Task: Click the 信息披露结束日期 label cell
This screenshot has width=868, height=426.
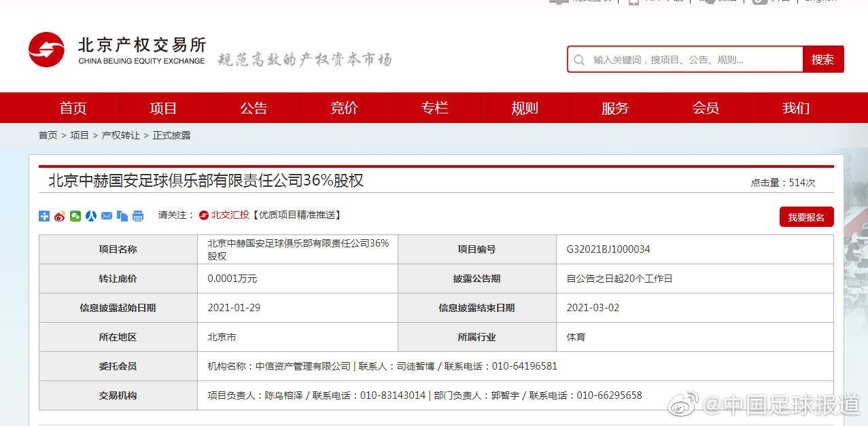Action: [476, 308]
